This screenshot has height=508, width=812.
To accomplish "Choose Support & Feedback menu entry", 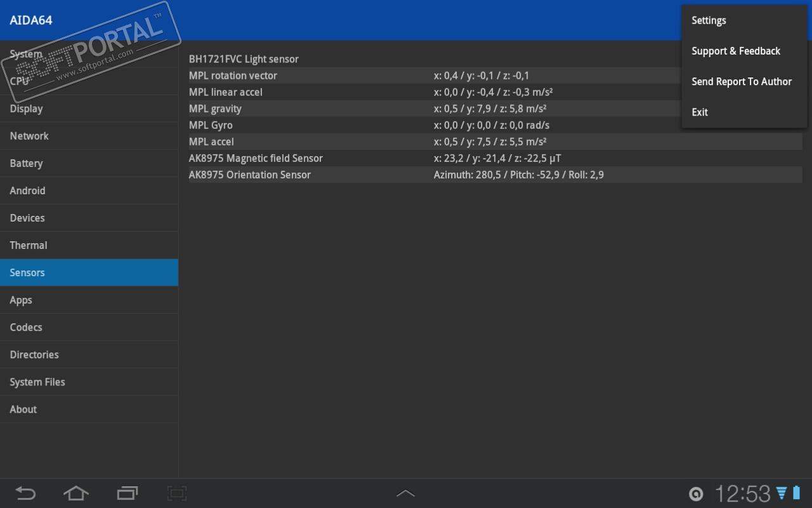I will 744,51.
